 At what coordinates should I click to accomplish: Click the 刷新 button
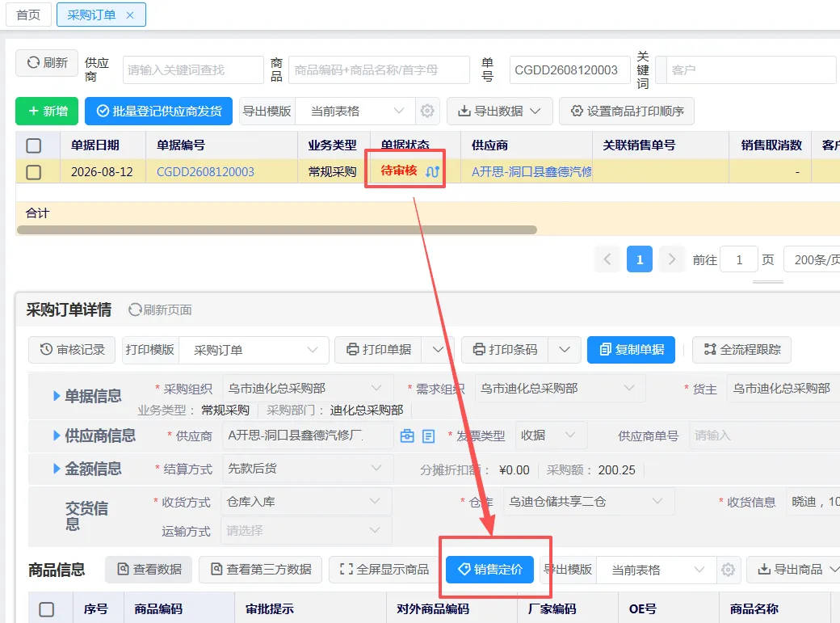tap(47, 63)
